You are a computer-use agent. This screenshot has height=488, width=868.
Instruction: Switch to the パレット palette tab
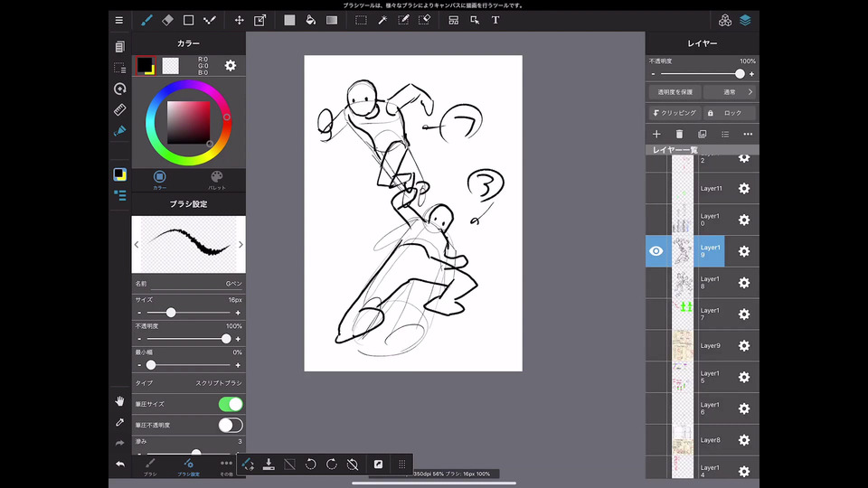tap(217, 180)
